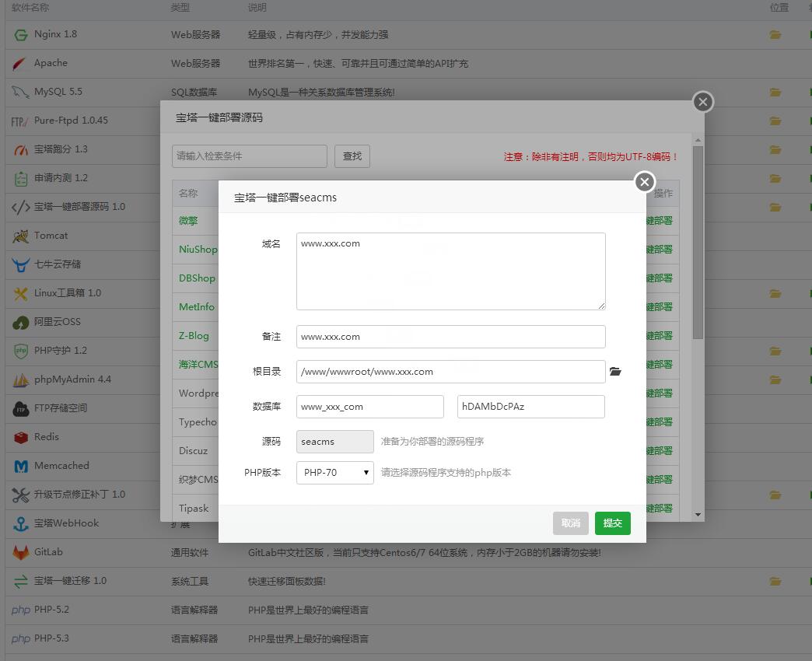The image size is (812, 661).
Task: Open 宝塔一键迁移 location folder icon
Action: pos(775,582)
